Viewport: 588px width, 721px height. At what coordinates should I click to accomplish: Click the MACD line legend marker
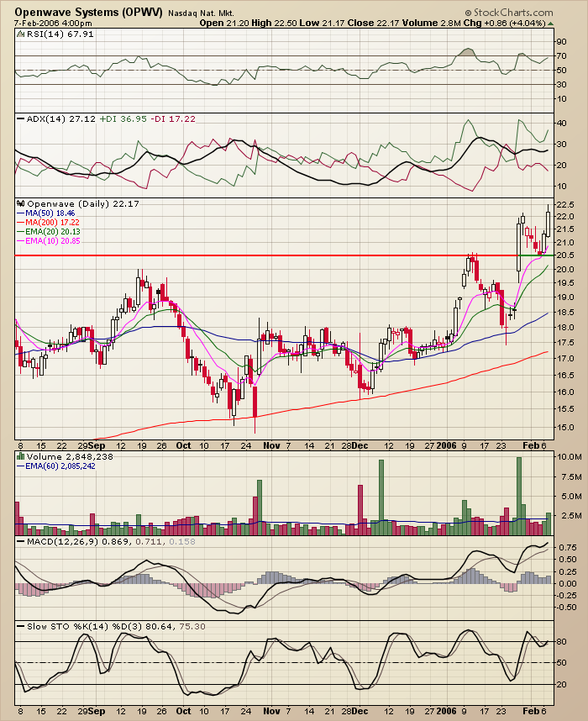click(21, 541)
